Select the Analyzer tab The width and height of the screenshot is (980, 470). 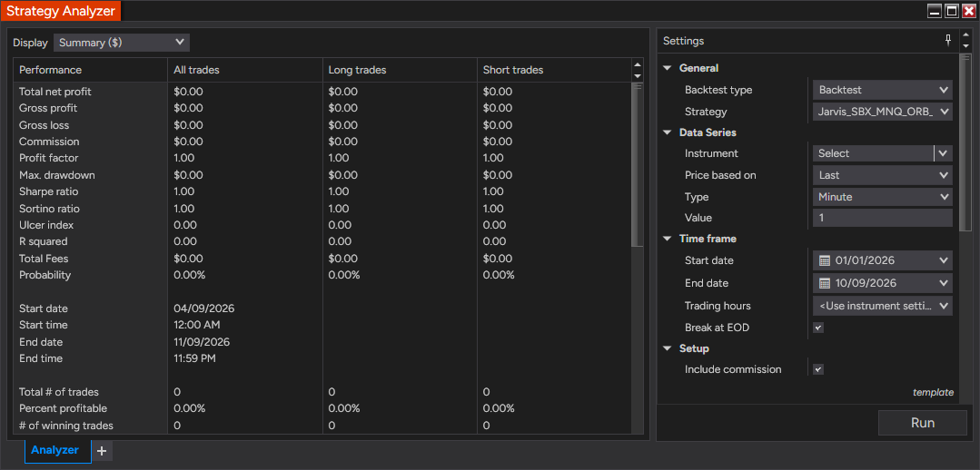[x=58, y=450]
